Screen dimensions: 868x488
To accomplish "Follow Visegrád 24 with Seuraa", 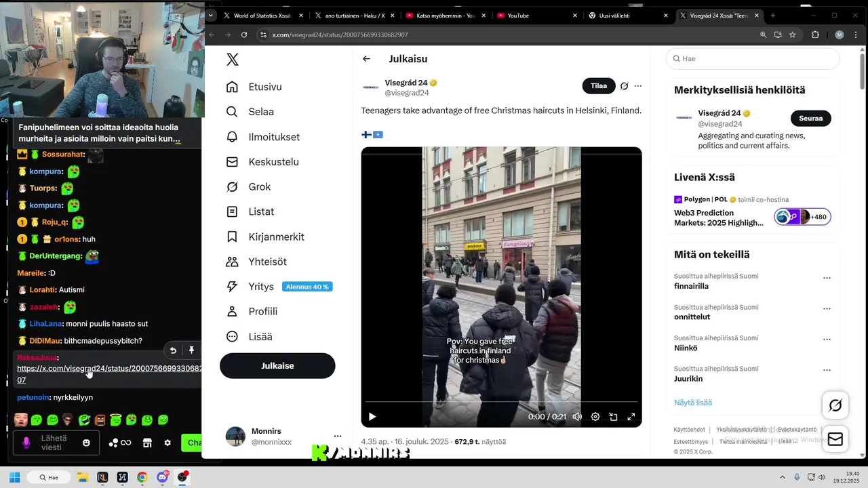I will [810, 118].
